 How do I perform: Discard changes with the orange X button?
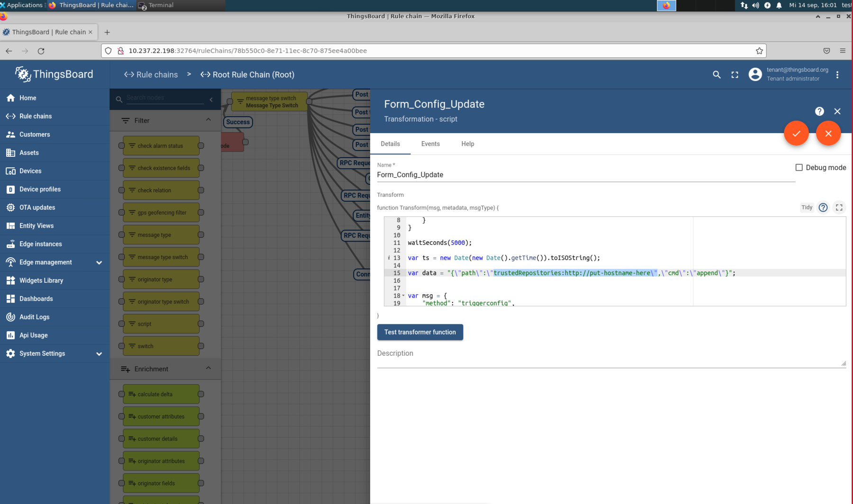point(828,134)
